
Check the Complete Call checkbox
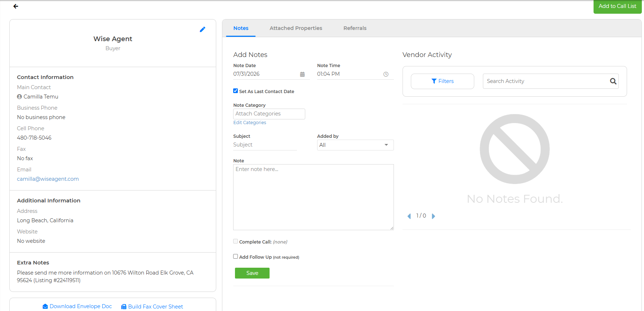235,241
